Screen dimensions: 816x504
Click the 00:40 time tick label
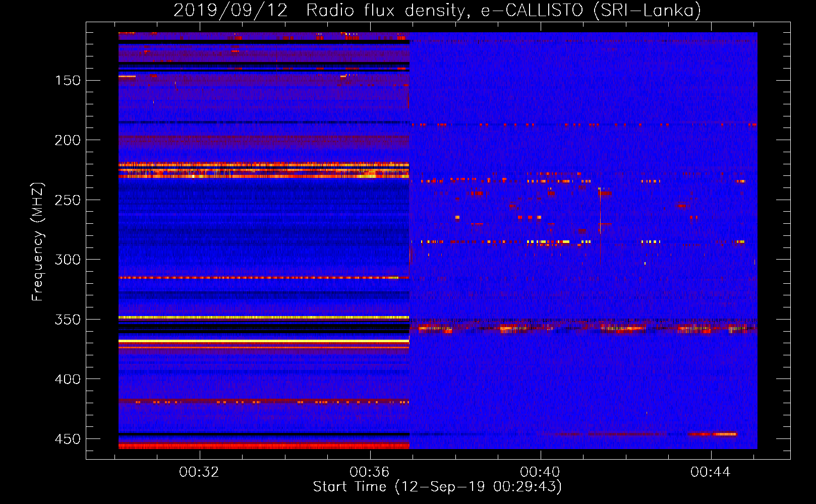540,472
